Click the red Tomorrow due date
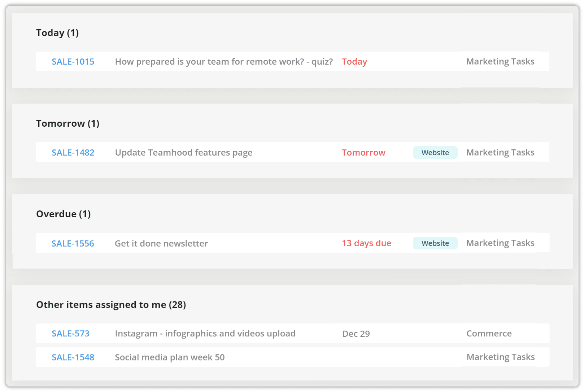 click(363, 153)
